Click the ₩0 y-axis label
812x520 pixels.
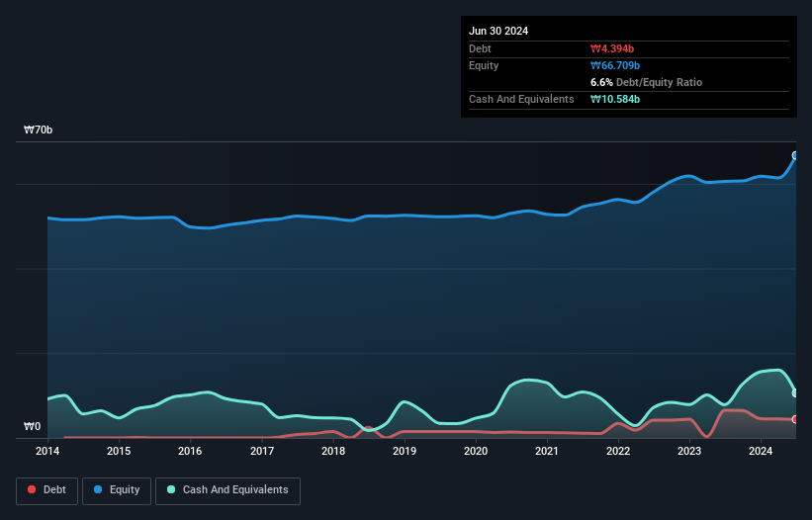[32, 426]
